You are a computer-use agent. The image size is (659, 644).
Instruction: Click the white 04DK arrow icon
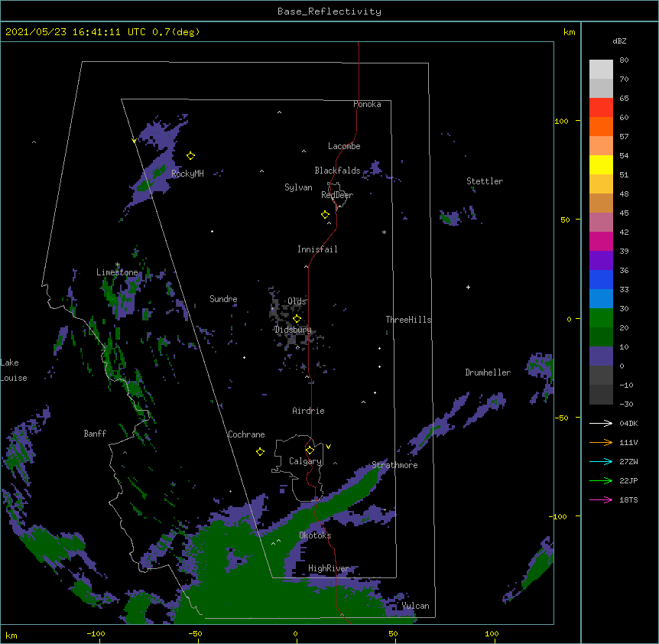[601, 423]
